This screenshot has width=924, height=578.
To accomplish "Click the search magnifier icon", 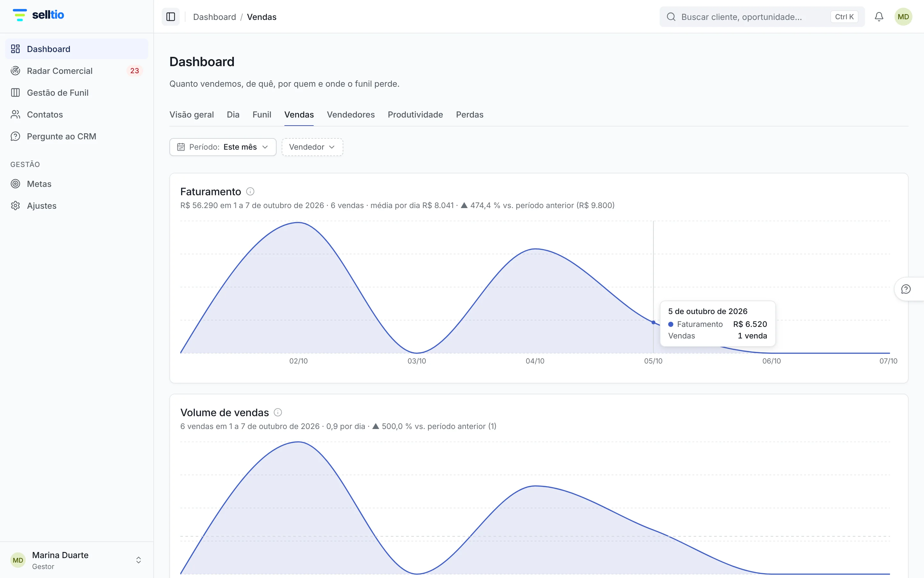I will [671, 17].
